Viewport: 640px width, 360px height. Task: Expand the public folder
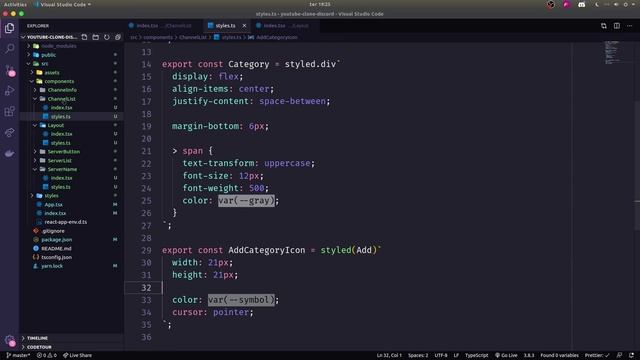pos(71,55)
